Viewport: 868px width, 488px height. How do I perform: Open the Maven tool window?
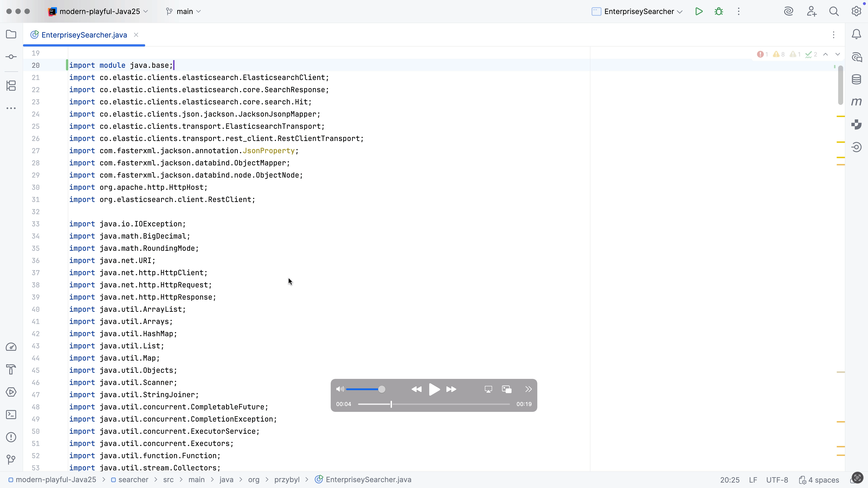click(x=856, y=102)
